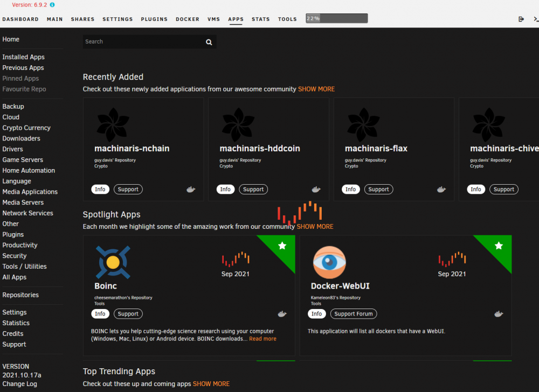Click the machinaris-flax flower logo

(x=363, y=125)
